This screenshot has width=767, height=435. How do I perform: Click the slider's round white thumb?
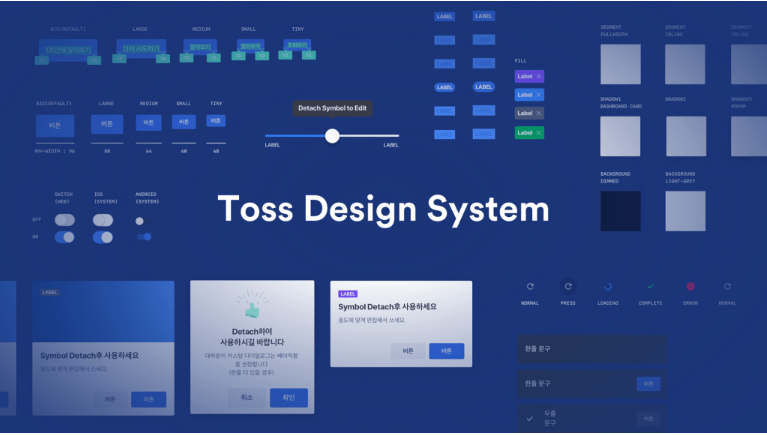332,136
